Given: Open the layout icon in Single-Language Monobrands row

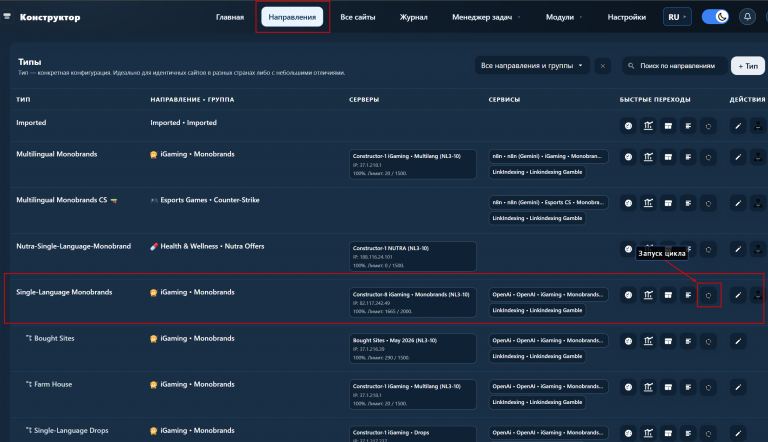Looking at the screenshot, I should 668,295.
